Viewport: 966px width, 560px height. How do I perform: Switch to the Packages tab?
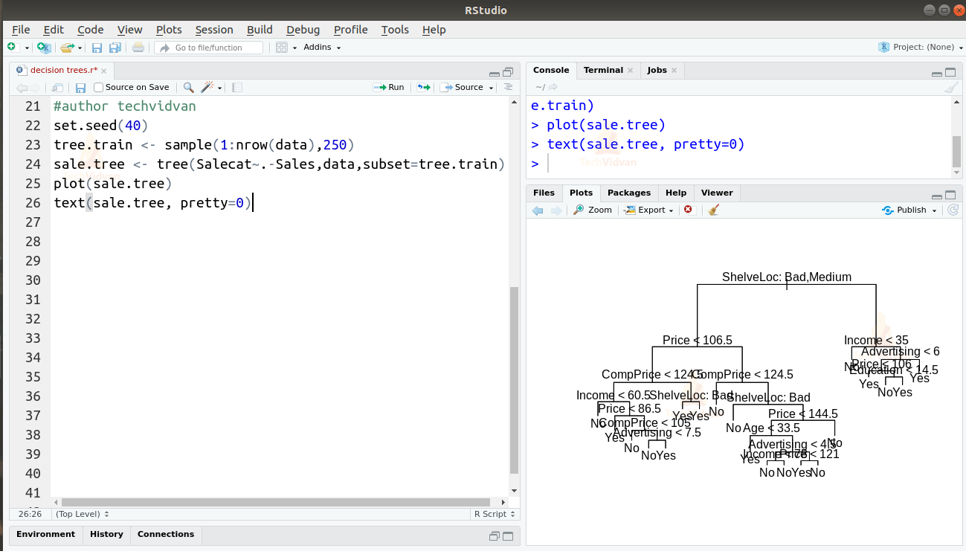pyautogui.click(x=628, y=193)
